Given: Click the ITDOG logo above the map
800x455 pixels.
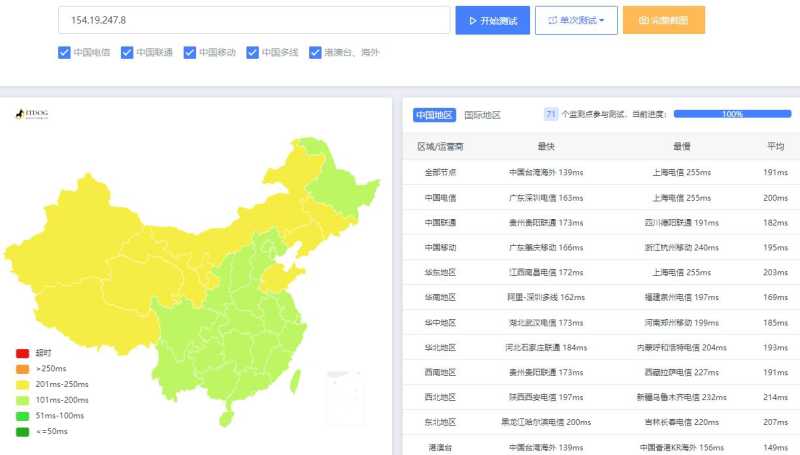Looking at the screenshot, I should click(32, 114).
